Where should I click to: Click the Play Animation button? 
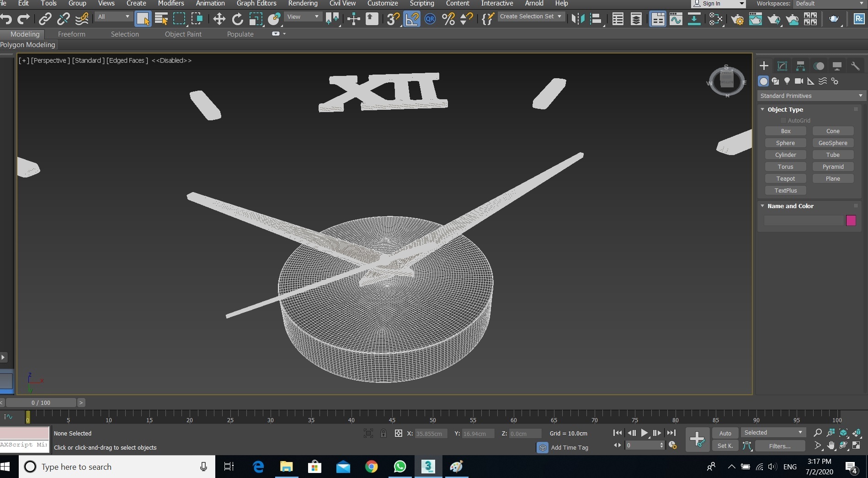(x=644, y=433)
